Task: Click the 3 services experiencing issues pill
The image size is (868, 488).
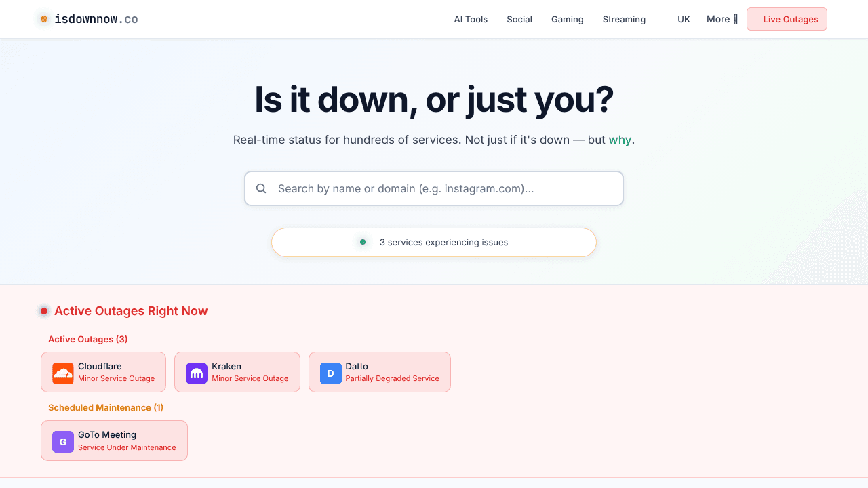Action: (x=434, y=242)
